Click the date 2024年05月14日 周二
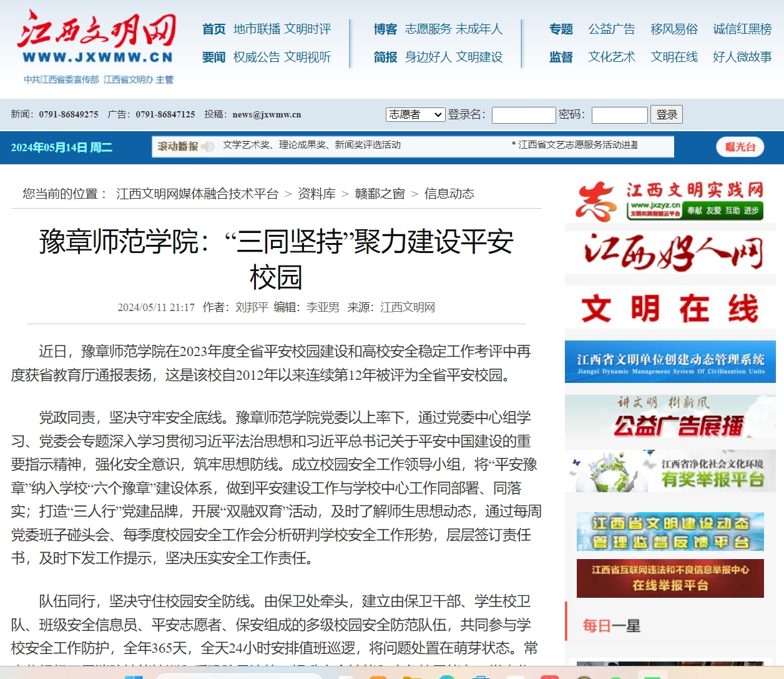 pyautogui.click(x=62, y=147)
